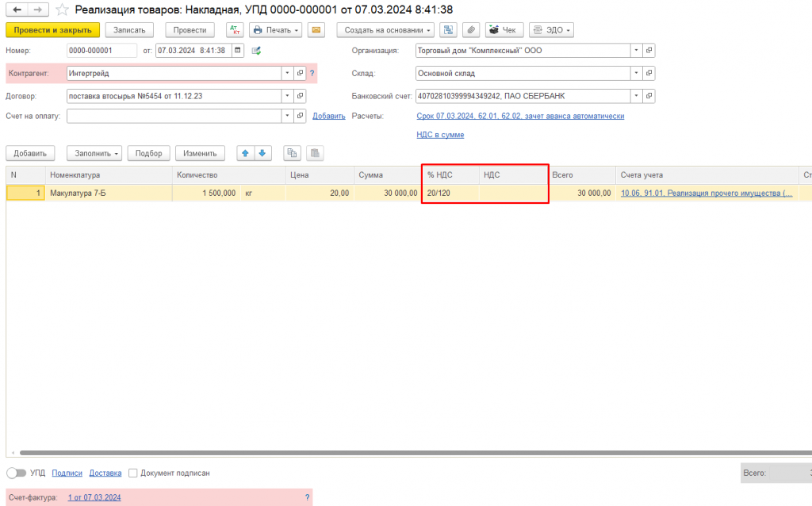
Task: Click question mark beside Счет-фактура
Action: coord(307,497)
